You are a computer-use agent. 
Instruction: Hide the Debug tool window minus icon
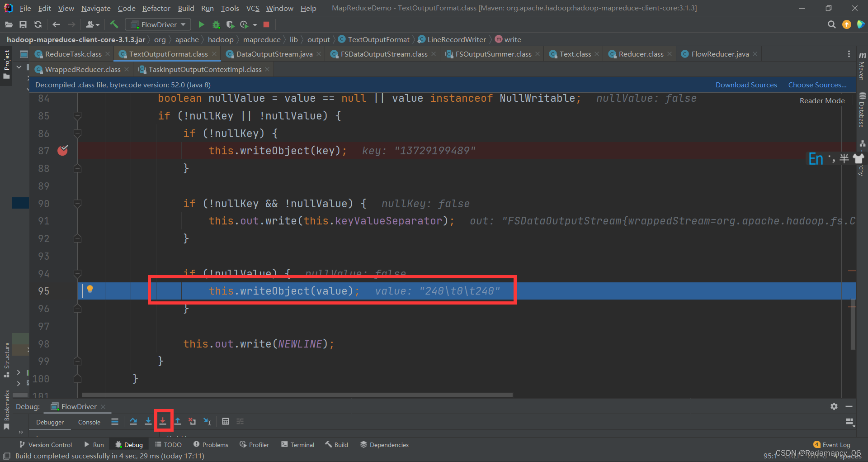[x=849, y=406]
